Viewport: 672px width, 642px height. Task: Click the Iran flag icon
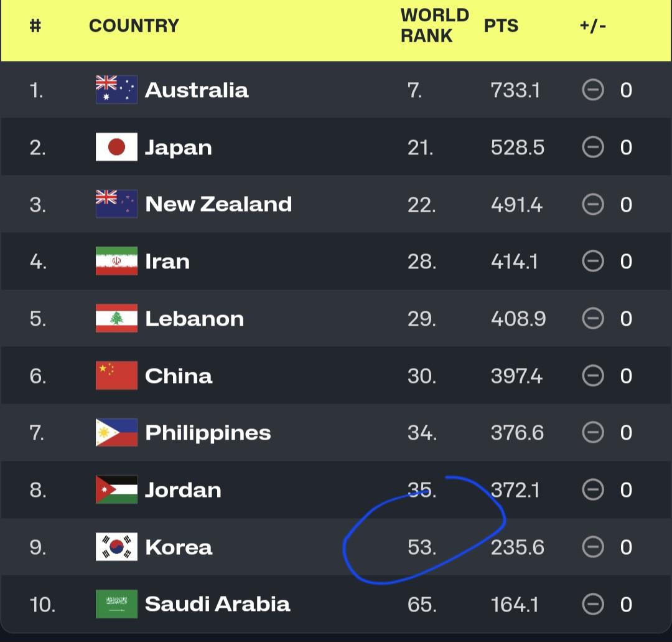116,262
